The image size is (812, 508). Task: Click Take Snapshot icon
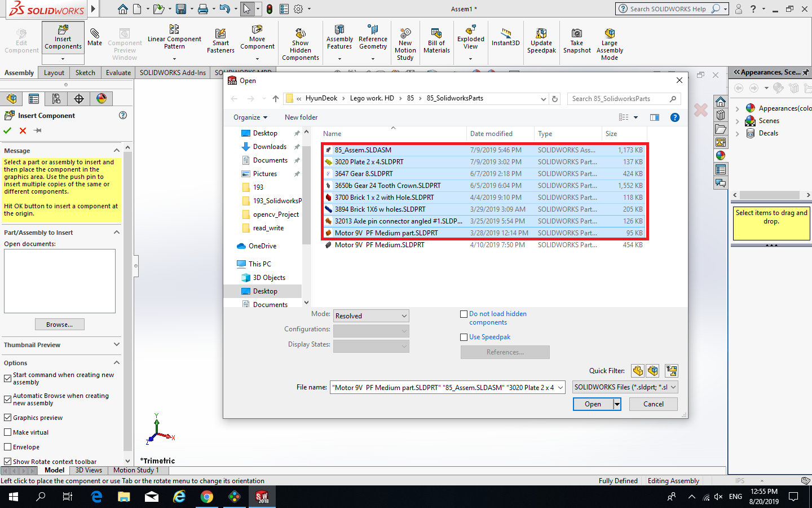click(577, 41)
